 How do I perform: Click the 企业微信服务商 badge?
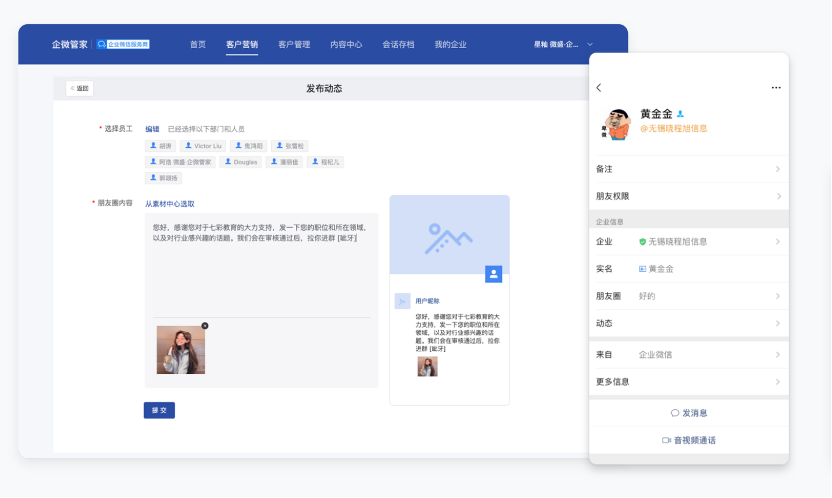[123, 45]
